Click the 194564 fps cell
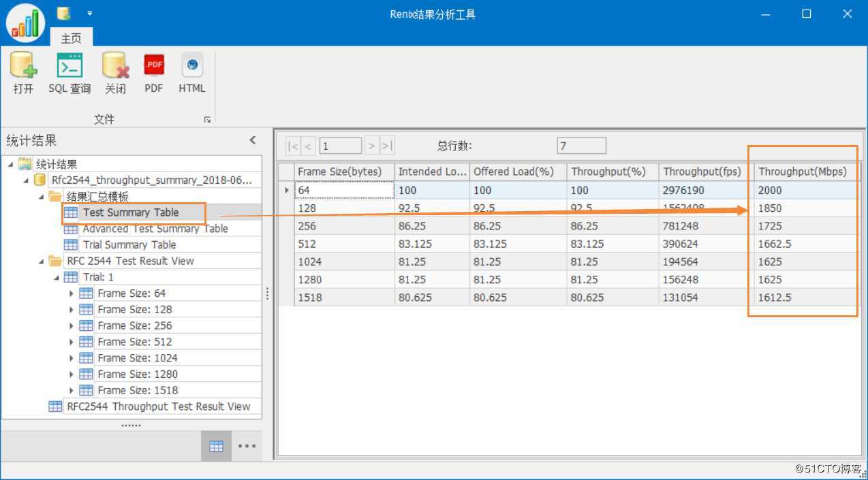 pyautogui.click(x=707, y=261)
